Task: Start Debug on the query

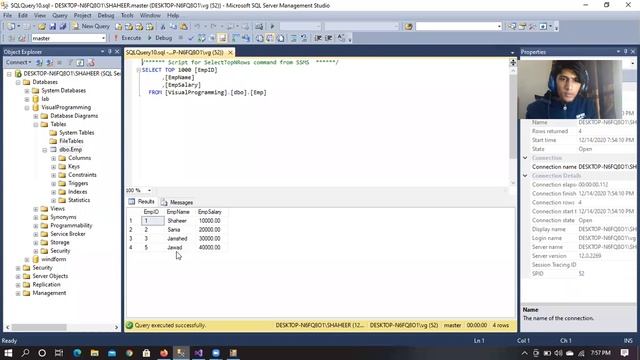Action: point(160,38)
